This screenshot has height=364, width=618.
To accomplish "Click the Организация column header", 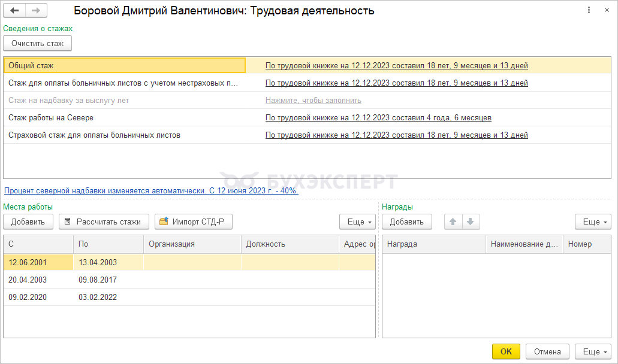I will tap(192, 244).
